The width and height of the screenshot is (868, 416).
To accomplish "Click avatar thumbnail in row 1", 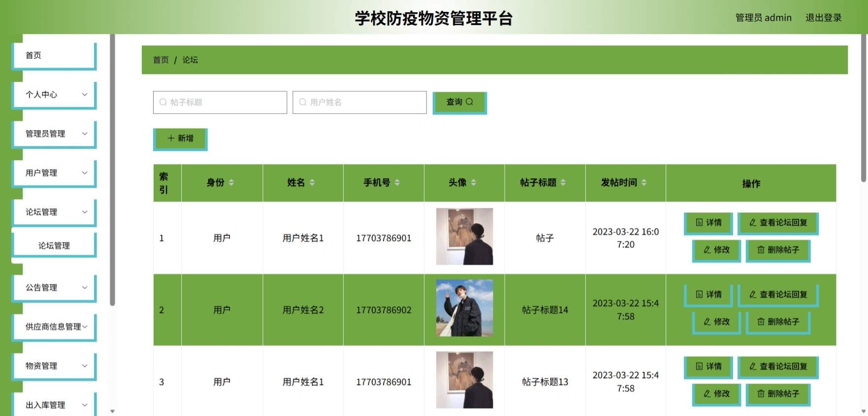I will (464, 237).
